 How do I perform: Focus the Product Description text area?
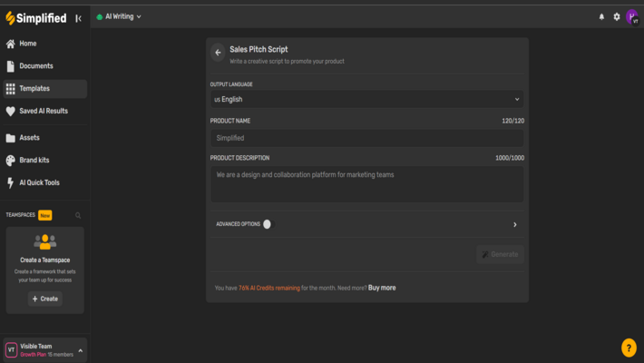366,184
